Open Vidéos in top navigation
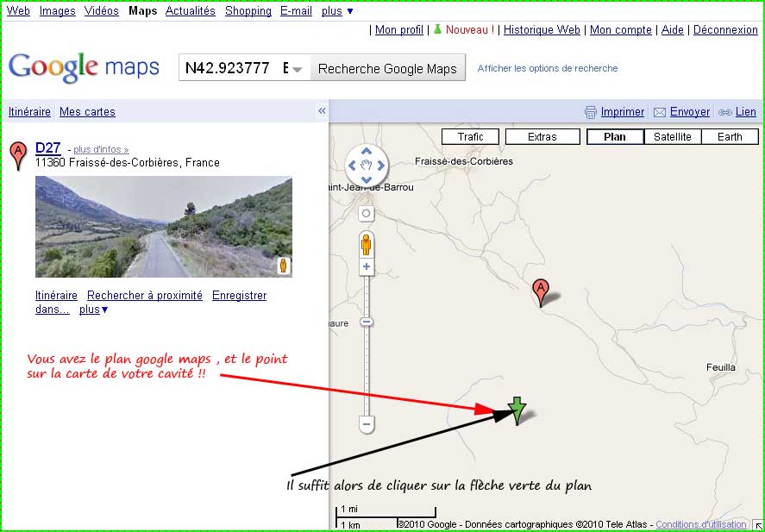The image size is (765, 532). tap(102, 10)
